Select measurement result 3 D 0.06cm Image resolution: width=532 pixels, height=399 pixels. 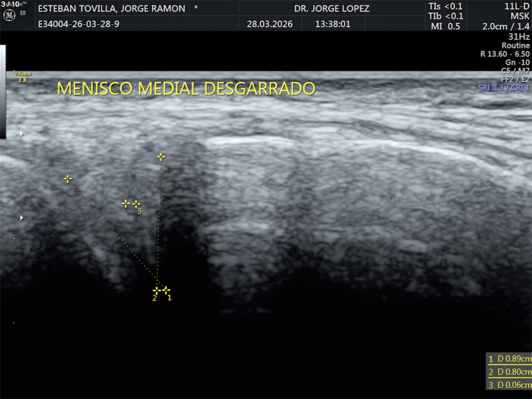pyautogui.click(x=509, y=385)
